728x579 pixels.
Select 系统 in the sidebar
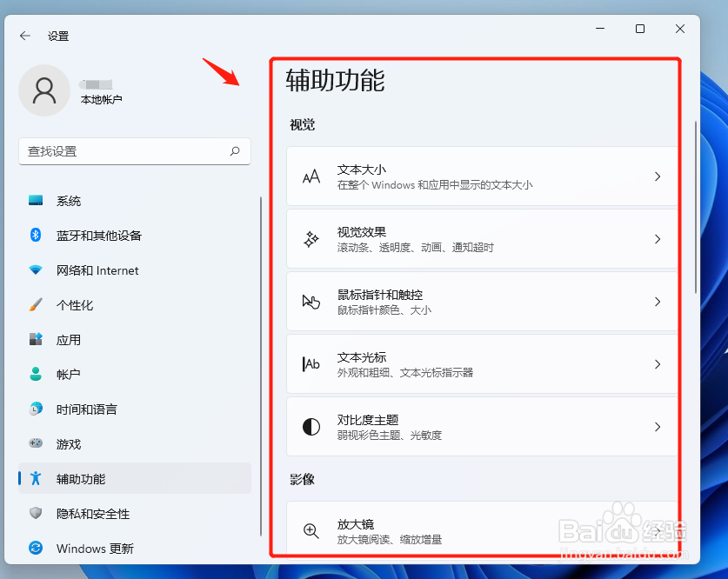tap(135, 201)
